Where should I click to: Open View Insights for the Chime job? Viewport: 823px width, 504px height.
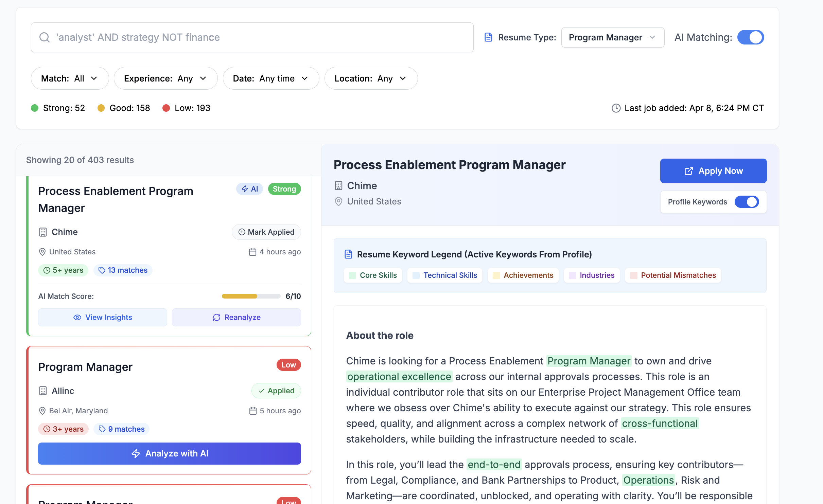pos(102,317)
